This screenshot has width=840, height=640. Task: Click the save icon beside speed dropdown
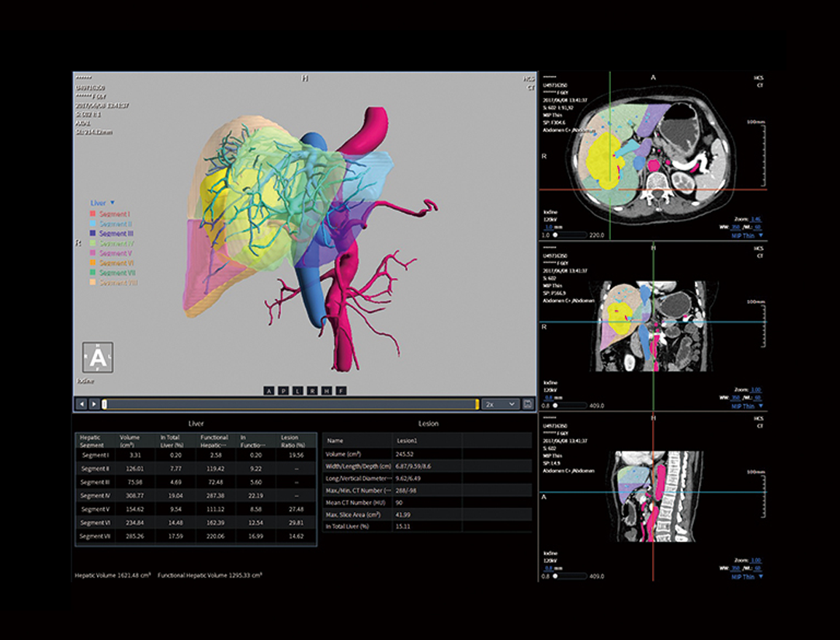(529, 404)
